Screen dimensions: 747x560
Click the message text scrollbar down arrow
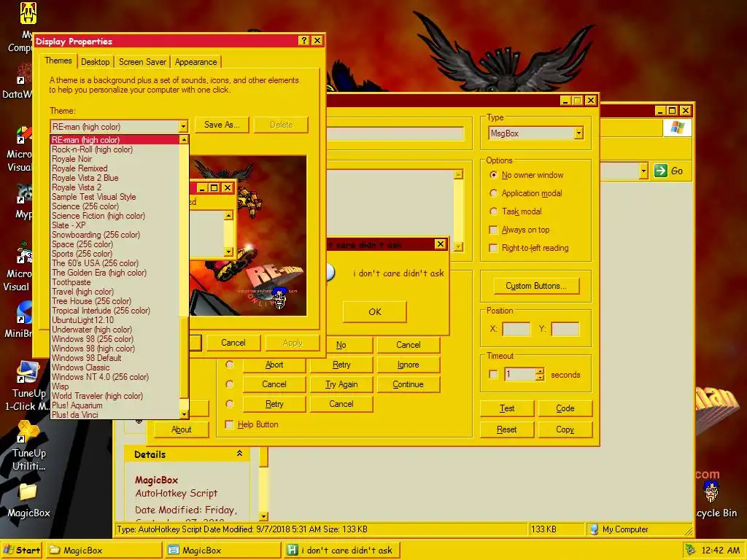[x=458, y=246]
